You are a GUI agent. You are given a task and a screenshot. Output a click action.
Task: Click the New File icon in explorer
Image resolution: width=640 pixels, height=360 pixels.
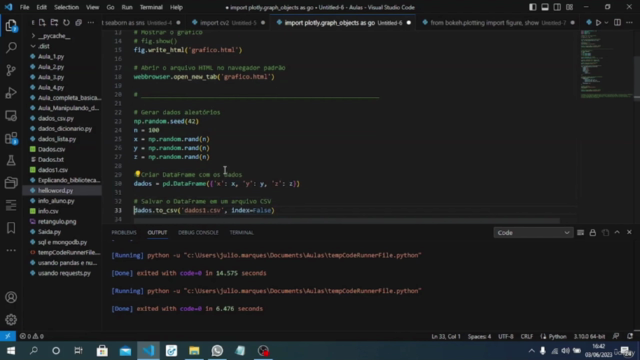(42, 22)
